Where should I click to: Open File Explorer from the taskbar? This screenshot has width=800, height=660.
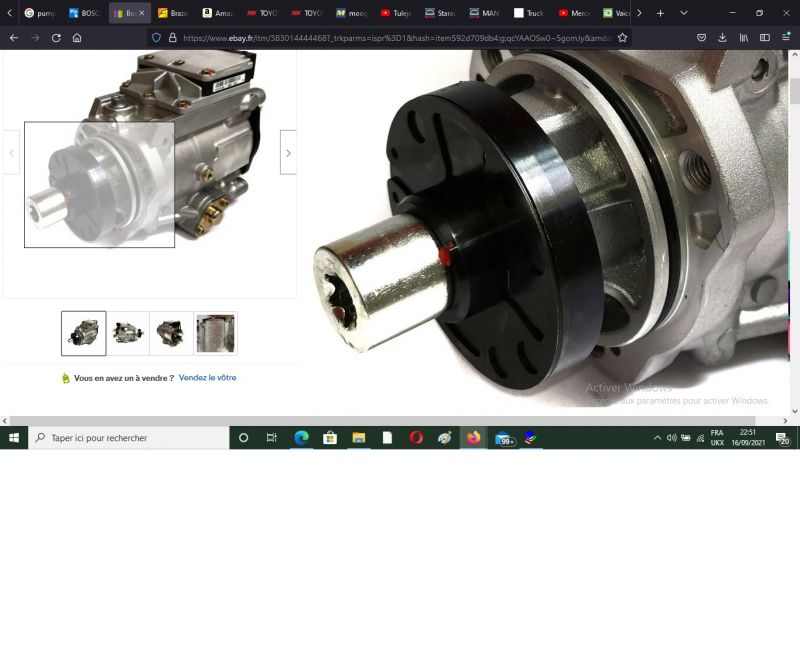click(359, 438)
